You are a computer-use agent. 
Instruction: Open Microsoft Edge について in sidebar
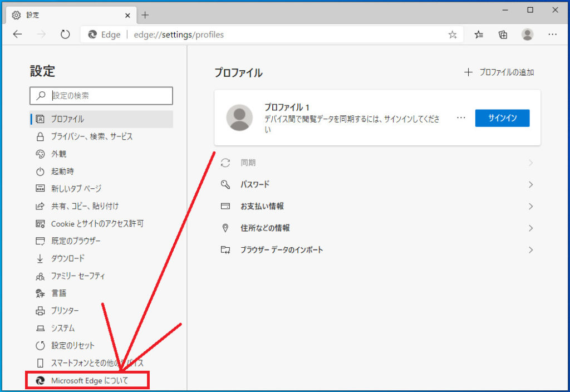(89, 381)
